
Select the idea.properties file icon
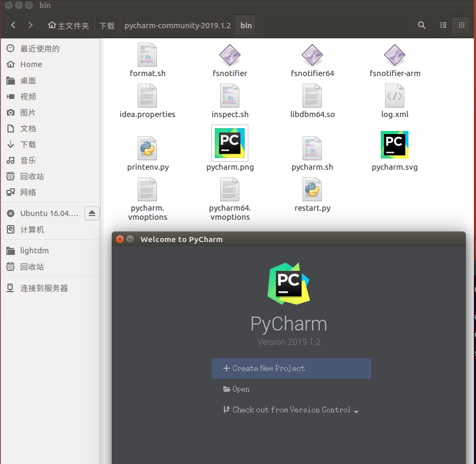[x=147, y=96]
